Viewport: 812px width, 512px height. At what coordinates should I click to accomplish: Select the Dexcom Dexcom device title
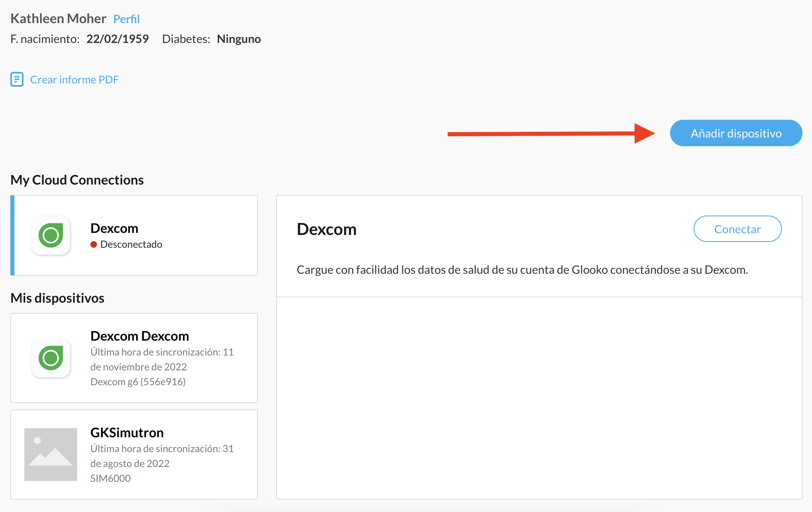pyautogui.click(x=139, y=336)
